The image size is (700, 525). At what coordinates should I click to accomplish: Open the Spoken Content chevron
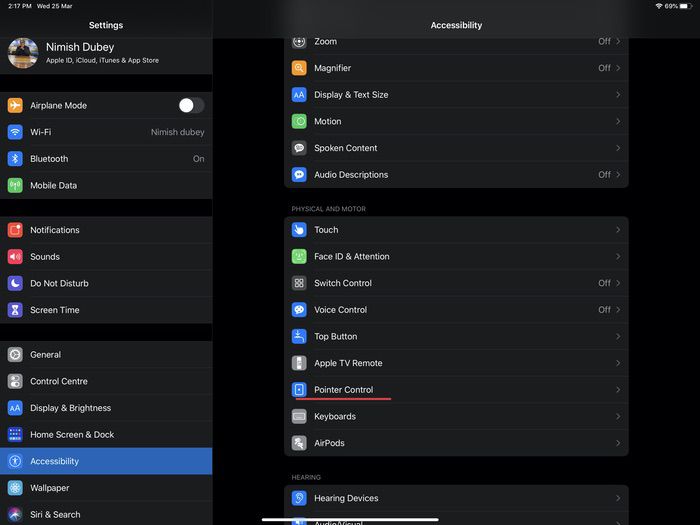(x=618, y=148)
